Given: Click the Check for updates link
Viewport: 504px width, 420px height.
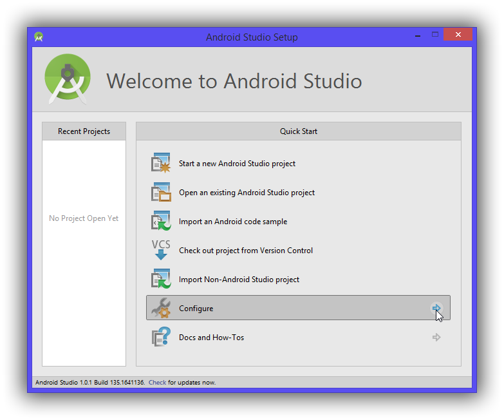Looking at the screenshot, I should click(x=157, y=382).
